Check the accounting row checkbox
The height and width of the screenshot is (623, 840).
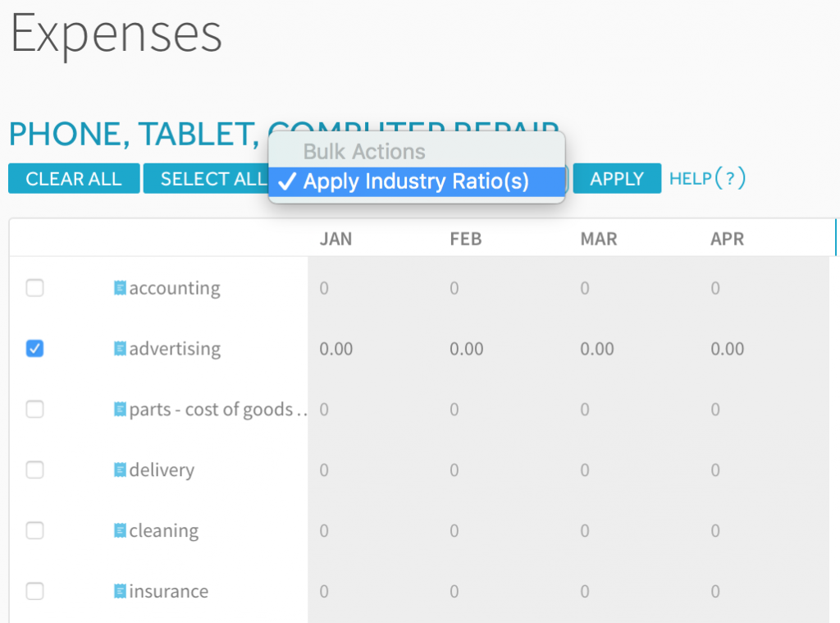tap(34, 288)
